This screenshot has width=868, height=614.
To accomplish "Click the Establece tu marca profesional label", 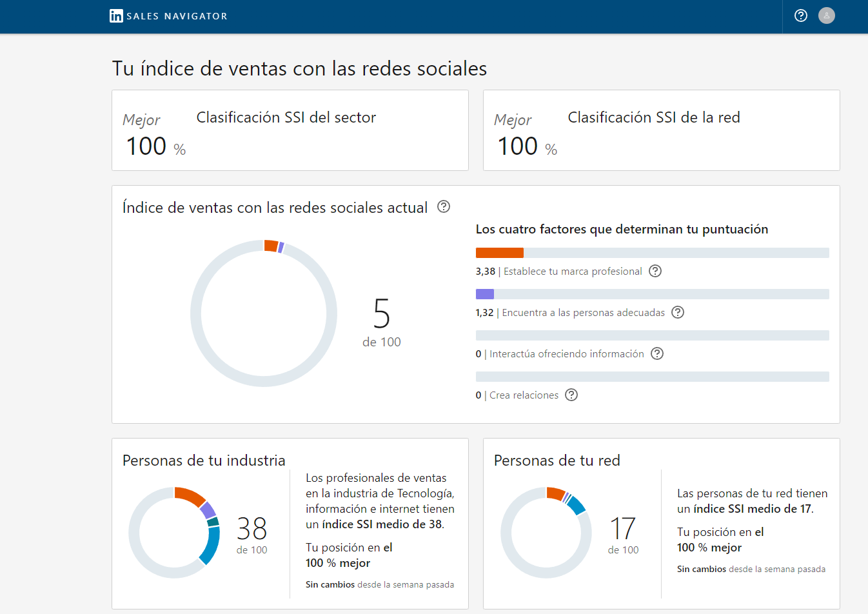I will (573, 272).
